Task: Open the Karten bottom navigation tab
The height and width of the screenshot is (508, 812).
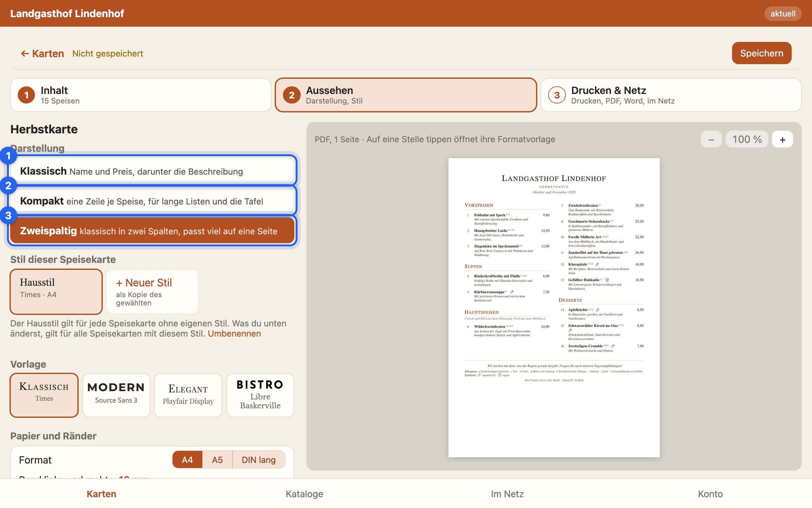Action: [101, 494]
